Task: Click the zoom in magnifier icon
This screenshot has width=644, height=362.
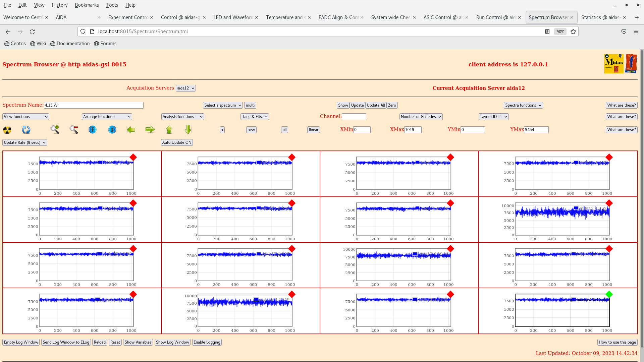Action: point(55,129)
